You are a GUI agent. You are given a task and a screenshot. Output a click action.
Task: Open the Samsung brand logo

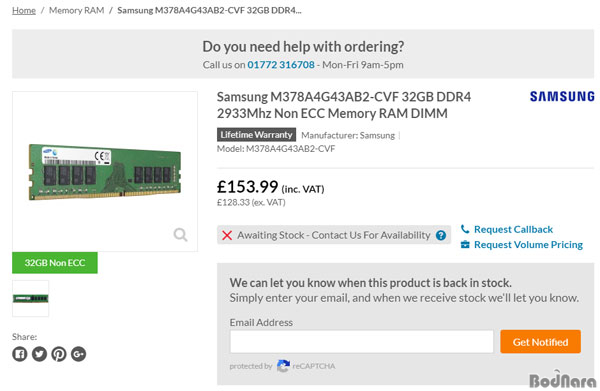click(x=562, y=96)
